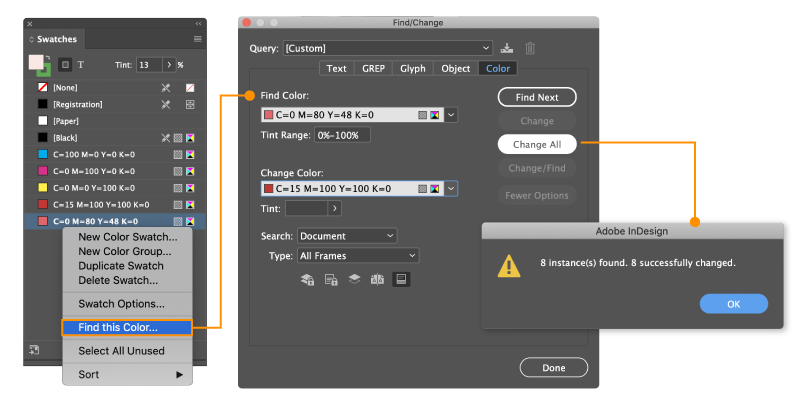Viewport: 800px width, 400px height.
Task: Click the Tint Range input field
Action: [342, 135]
